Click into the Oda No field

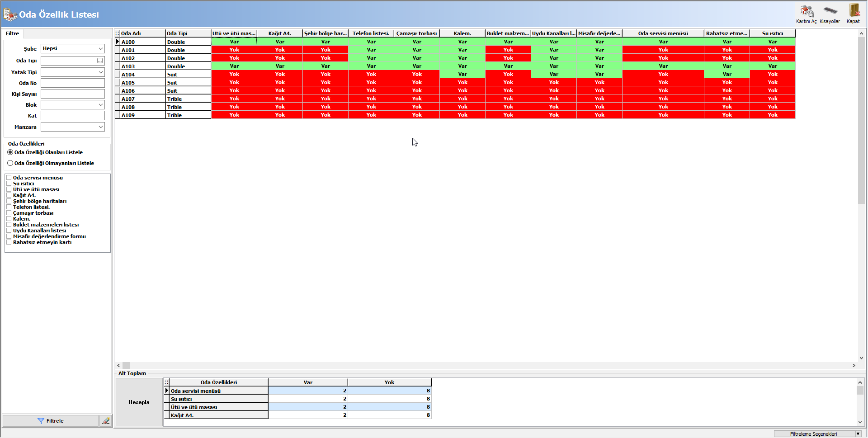click(x=73, y=83)
